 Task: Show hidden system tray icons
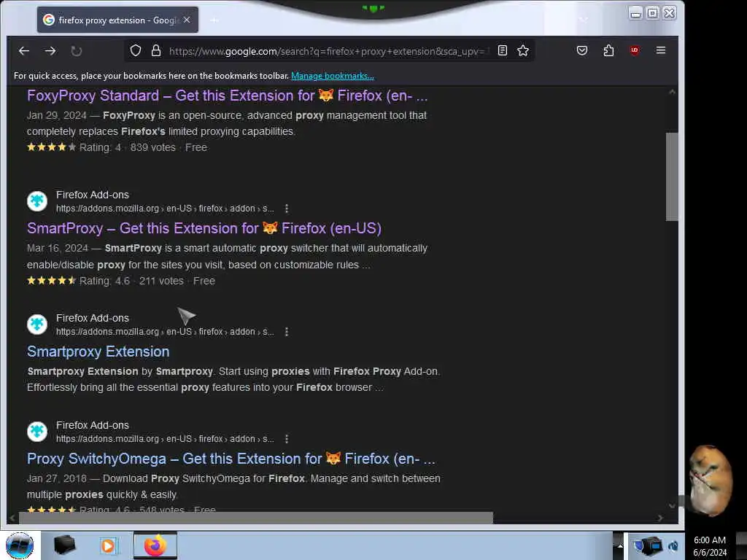coord(620,545)
